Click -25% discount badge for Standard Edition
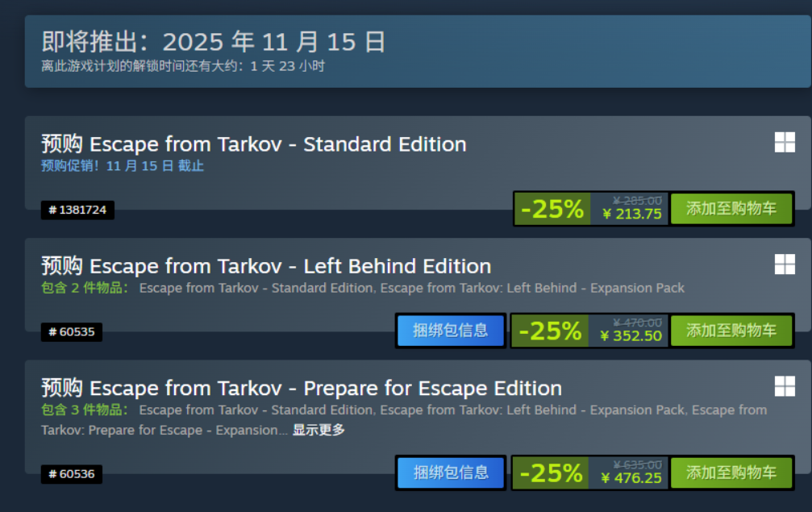812x512 pixels. (552, 210)
